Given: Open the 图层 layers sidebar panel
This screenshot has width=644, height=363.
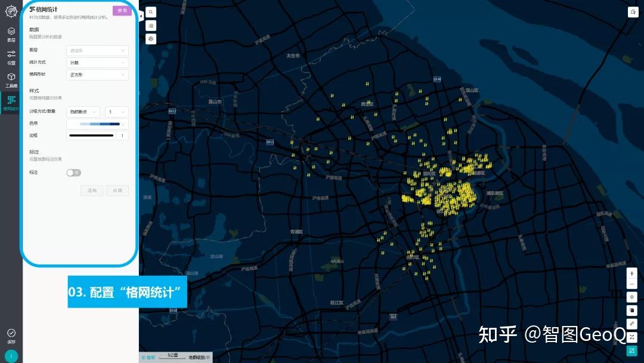Looking at the screenshot, I should (11, 35).
